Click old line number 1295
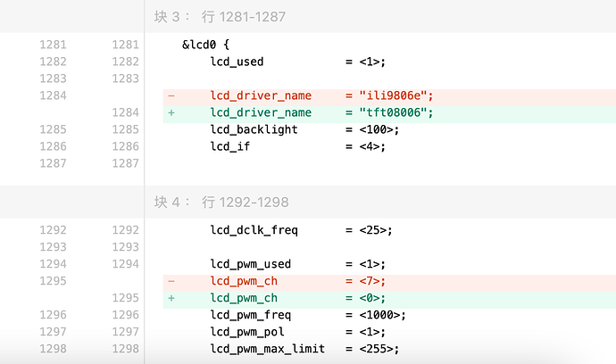 pyautogui.click(x=53, y=281)
